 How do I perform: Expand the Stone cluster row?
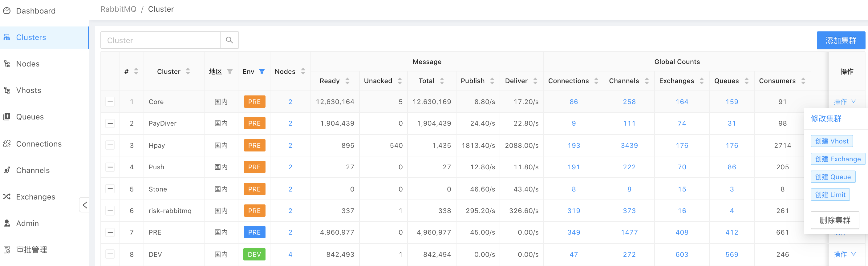(110, 189)
